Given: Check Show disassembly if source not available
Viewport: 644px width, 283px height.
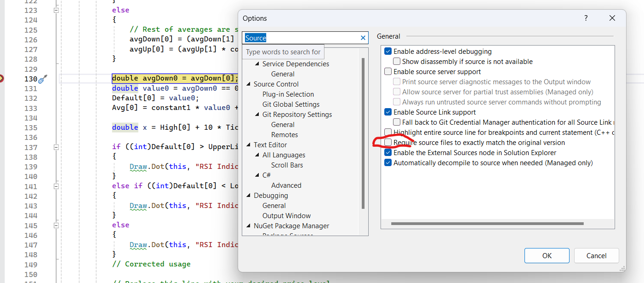Looking at the screenshot, I should (397, 62).
